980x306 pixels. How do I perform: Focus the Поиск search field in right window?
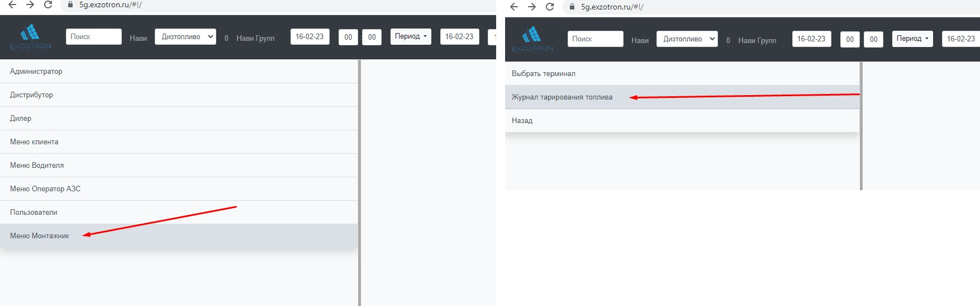(596, 39)
